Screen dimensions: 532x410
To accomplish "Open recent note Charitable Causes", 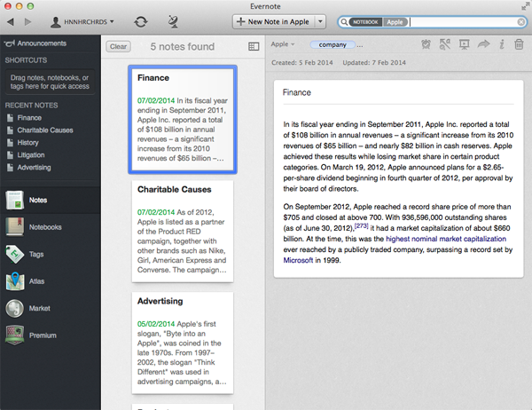I will click(x=45, y=130).
